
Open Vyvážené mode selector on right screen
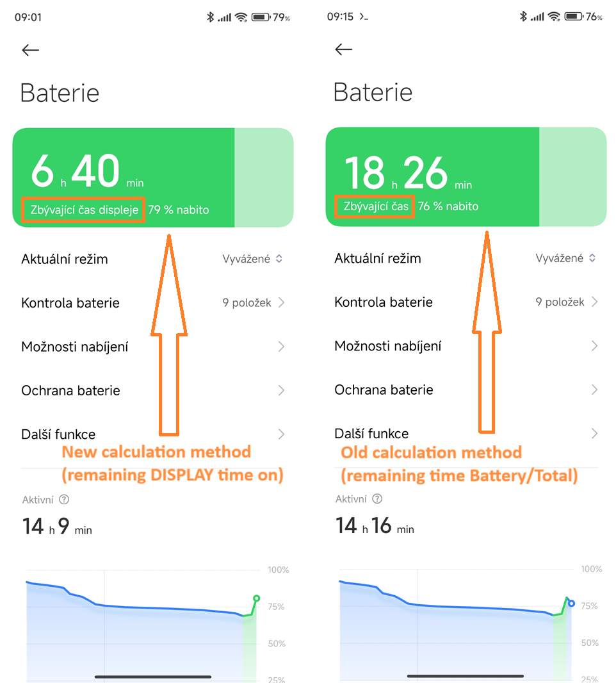565,258
